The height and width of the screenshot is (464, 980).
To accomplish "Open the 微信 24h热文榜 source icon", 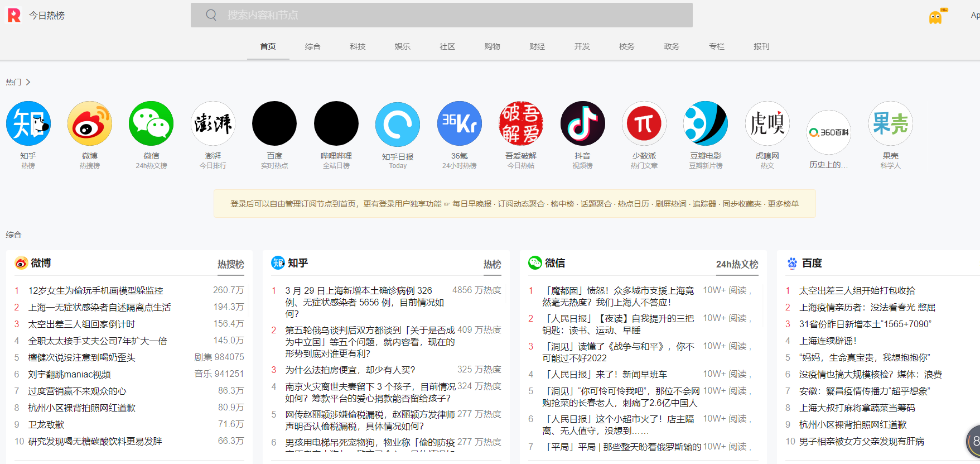I will 151,123.
